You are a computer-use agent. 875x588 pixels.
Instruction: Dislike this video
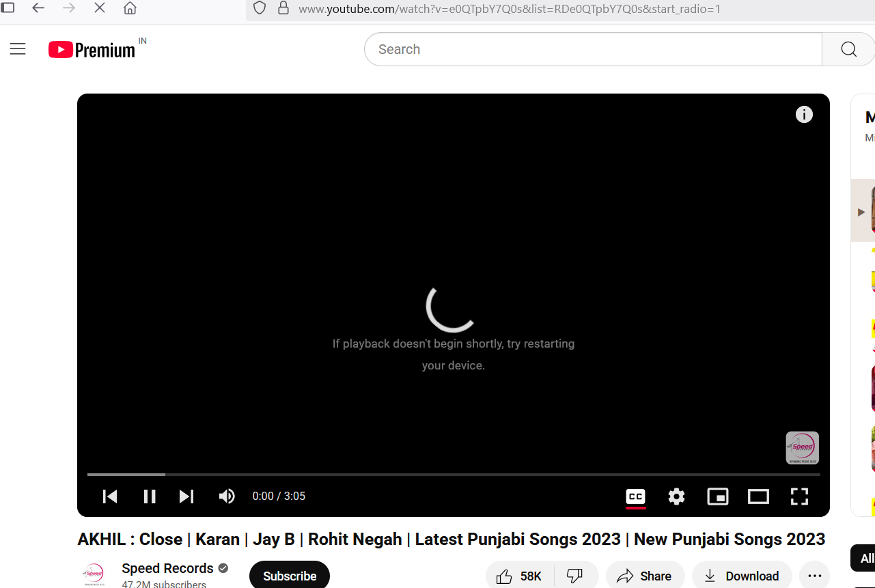click(x=576, y=576)
